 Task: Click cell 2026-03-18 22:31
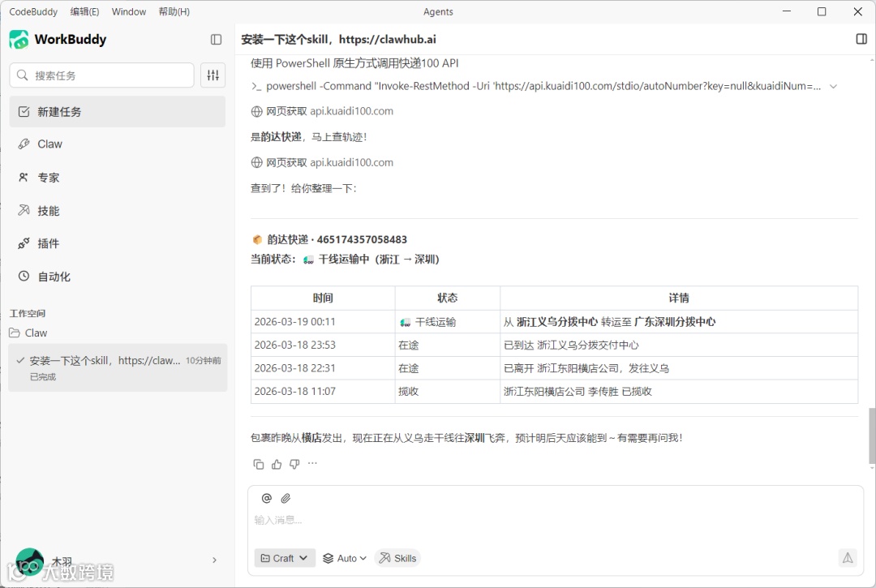coord(323,368)
